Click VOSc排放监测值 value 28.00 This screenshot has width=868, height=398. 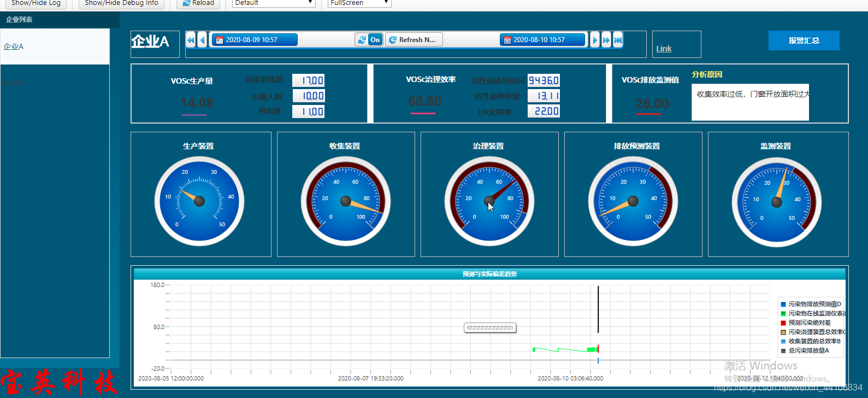[x=652, y=104]
